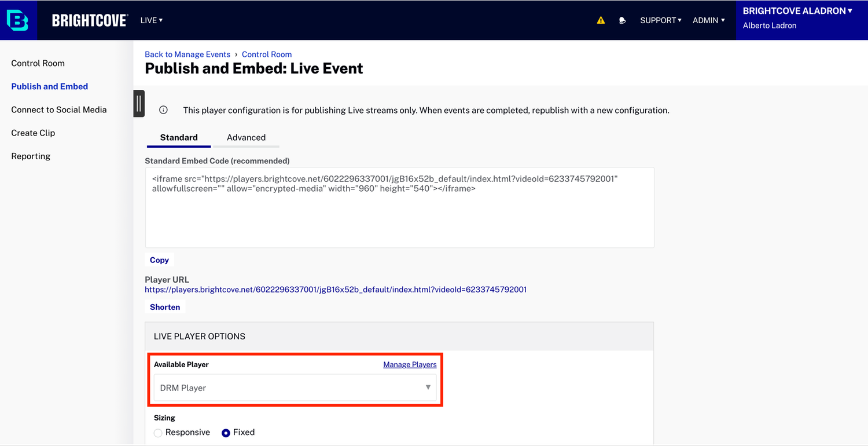This screenshot has width=868, height=446.
Task: Open Brightcove Aladron account switcher
Action: tap(797, 11)
